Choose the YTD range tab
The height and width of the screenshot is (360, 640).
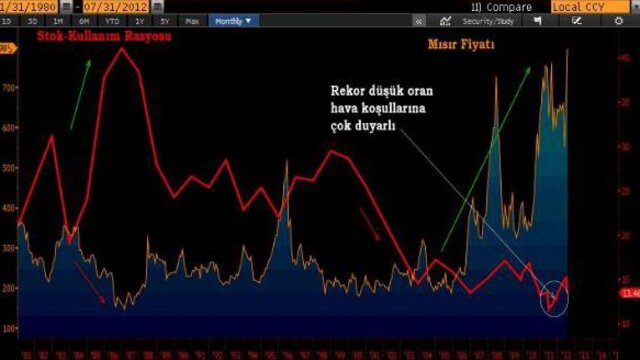coord(112,21)
